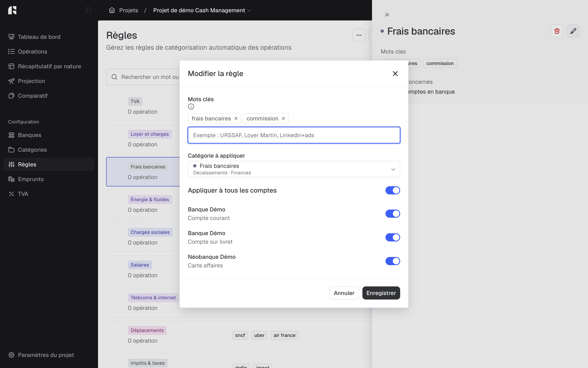Open the Comparatif page
The image size is (588, 368).
(49, 96)
